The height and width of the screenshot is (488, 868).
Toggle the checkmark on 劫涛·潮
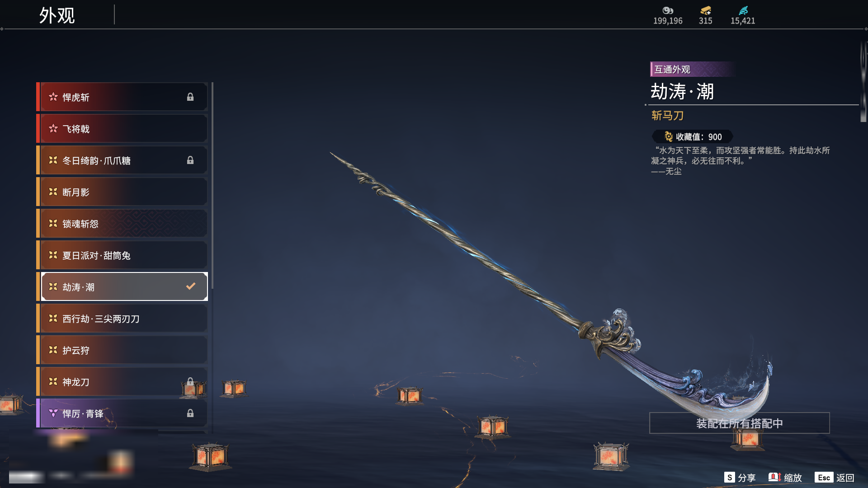pos(191,286)
